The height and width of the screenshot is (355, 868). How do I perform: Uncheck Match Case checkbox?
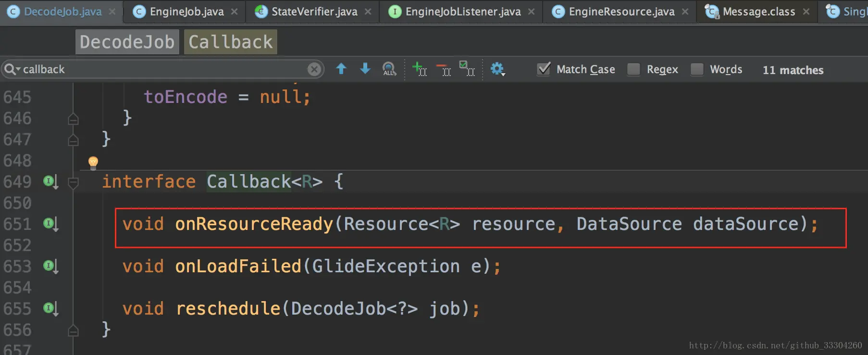pyautogui.click(x=544, y=69)
